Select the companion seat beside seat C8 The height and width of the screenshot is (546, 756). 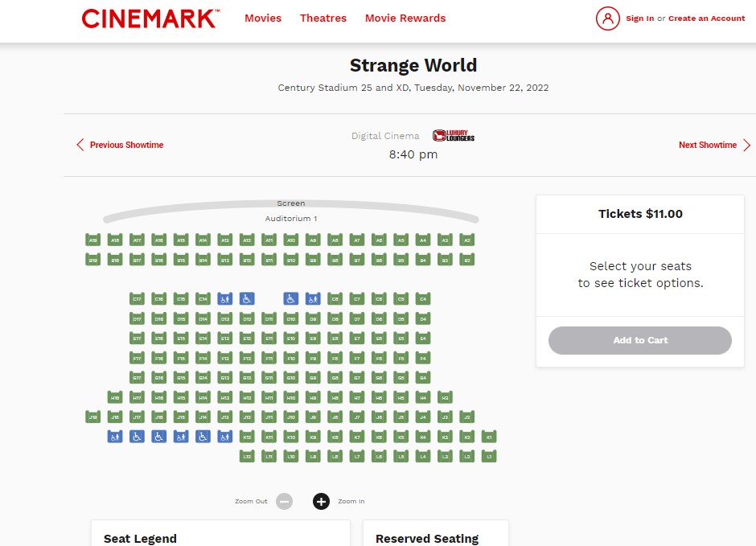pyautogui.click(x=313, y=298)
